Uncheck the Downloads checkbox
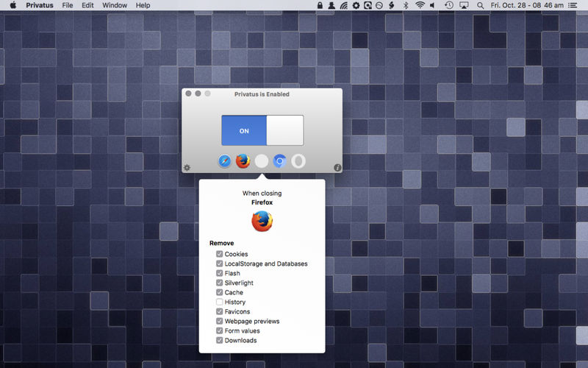Image resolution: width=588 pixels, height=368 pixels. coord(220,340)
